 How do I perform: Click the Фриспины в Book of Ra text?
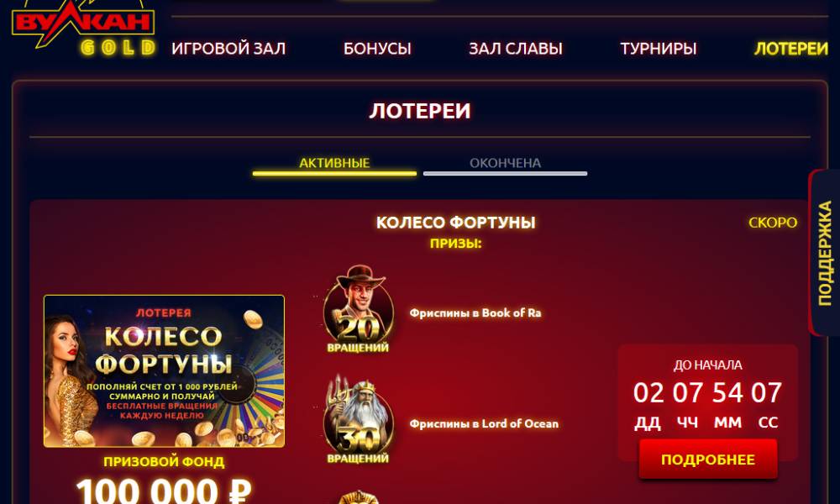pyautogui.click(x=475, y=312)
